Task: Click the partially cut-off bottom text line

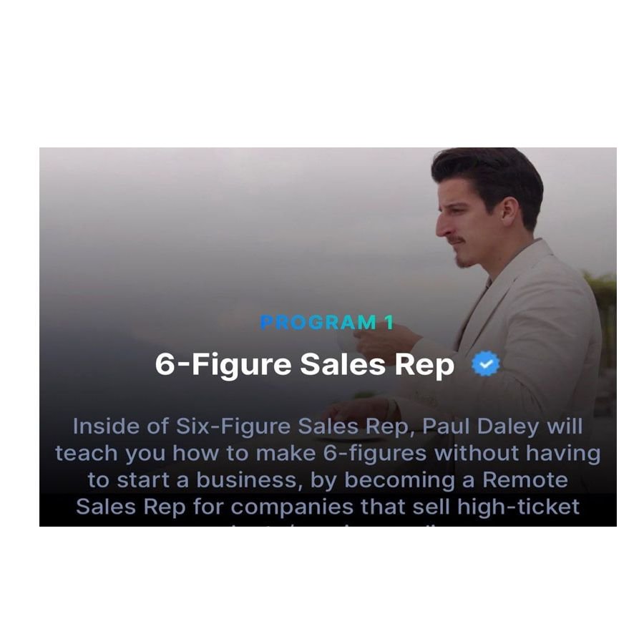Action: click(328, 523)
